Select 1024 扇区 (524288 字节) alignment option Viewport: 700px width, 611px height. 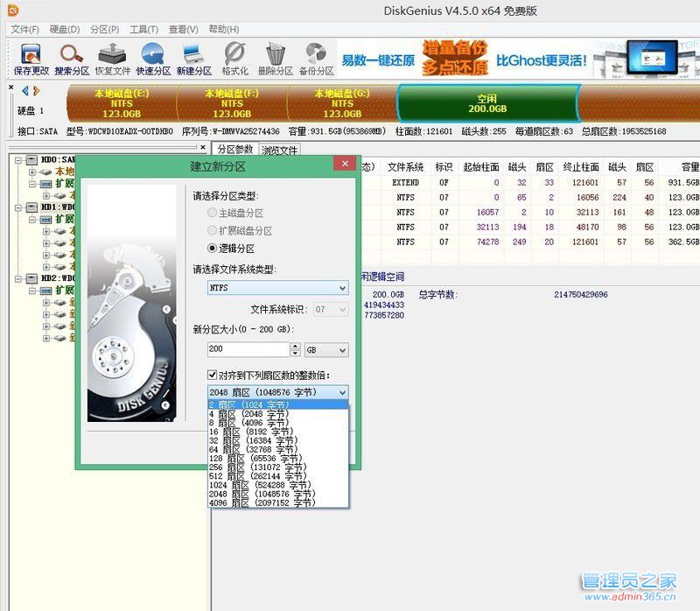[277, 485]
